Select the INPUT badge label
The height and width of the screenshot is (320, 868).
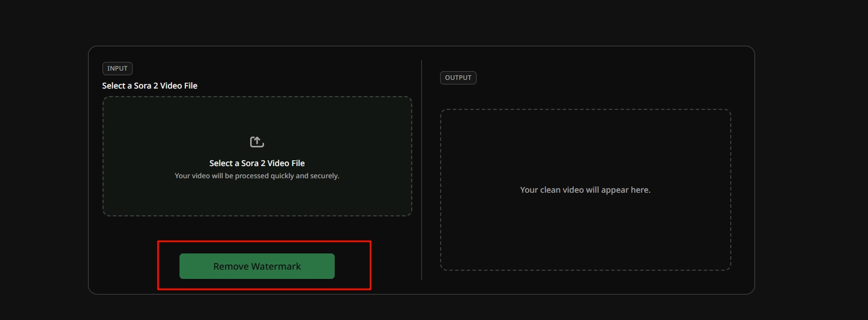[118, 68]
